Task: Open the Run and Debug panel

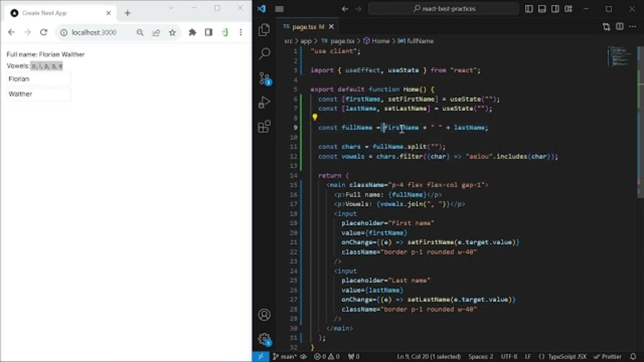Action: coord(264,103)
